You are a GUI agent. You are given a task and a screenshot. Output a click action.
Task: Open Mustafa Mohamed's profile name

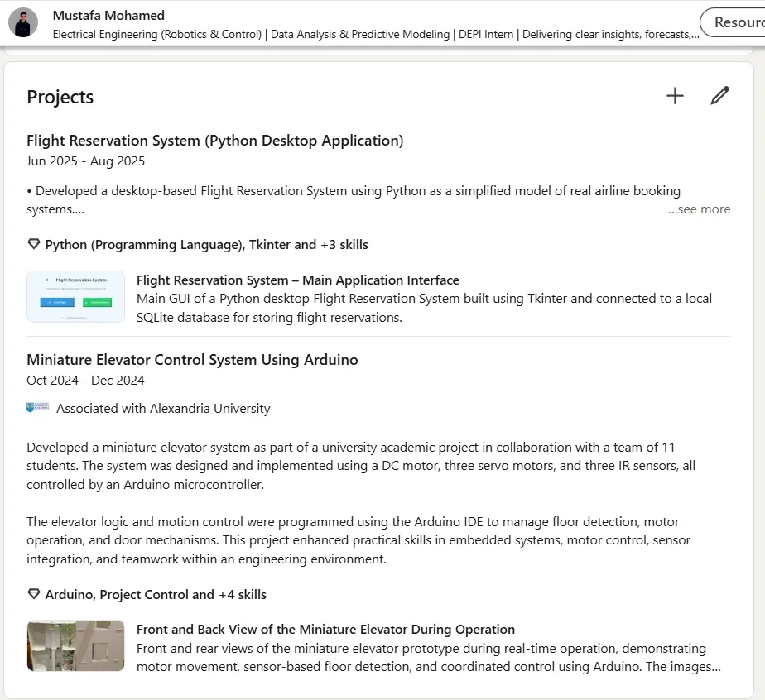108,15
